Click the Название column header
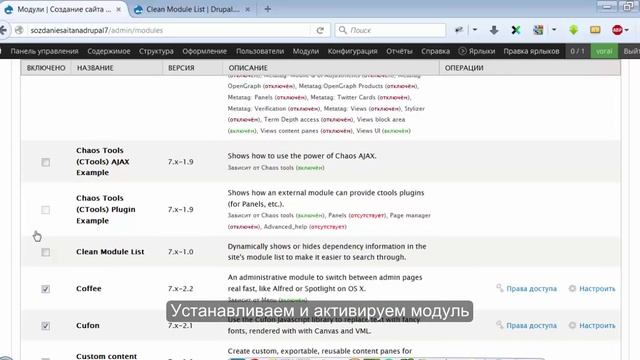 pyautogui.click(x=95, y=68)
